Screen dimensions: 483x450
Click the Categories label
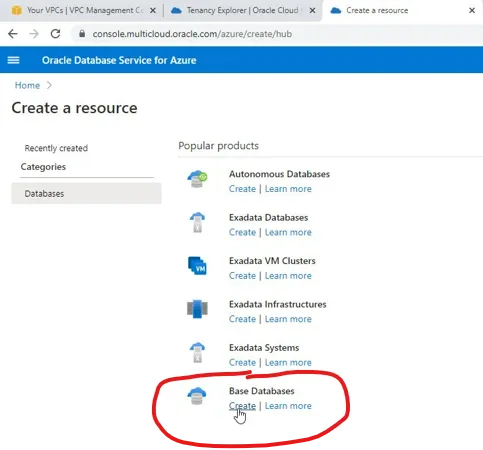(43, 167)
